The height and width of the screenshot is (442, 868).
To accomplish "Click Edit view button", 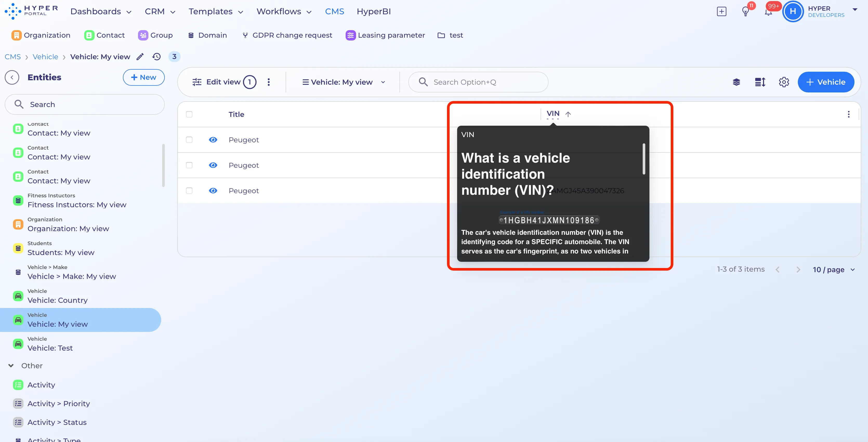I will [224, 82].
